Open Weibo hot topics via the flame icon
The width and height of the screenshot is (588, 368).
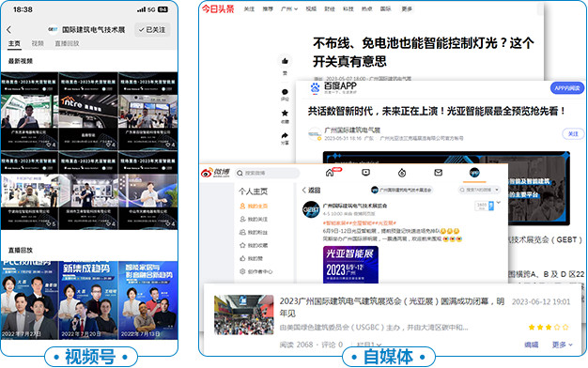pyautogui.click(x=402, y=173)
